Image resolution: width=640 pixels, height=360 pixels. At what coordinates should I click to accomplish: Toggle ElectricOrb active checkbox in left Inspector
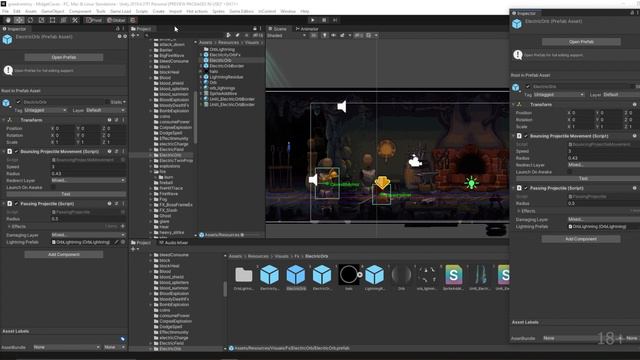[18, 102]
